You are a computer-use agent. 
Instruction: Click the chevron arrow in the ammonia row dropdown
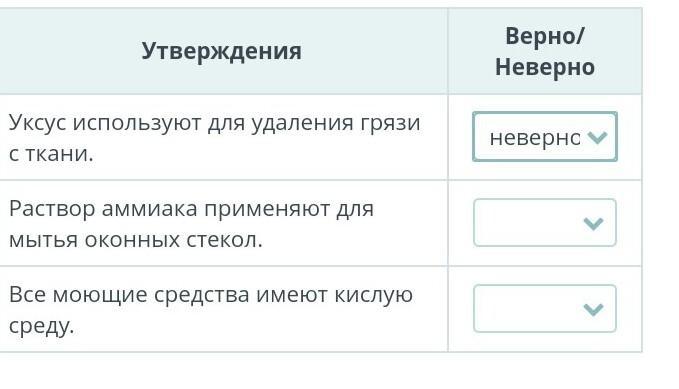(x=593, y=224)
